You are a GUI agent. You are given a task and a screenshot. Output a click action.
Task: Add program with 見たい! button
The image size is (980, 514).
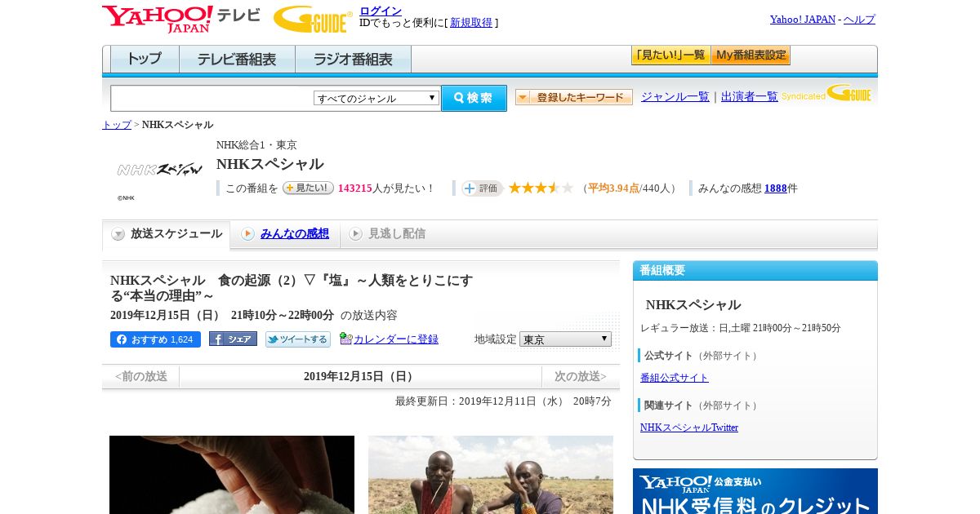308,188
